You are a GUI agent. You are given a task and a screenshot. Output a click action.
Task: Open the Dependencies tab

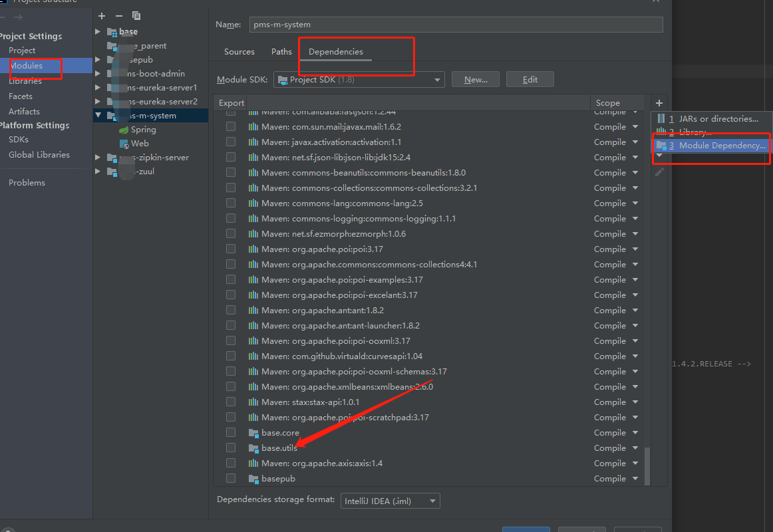tap(336, 52)
